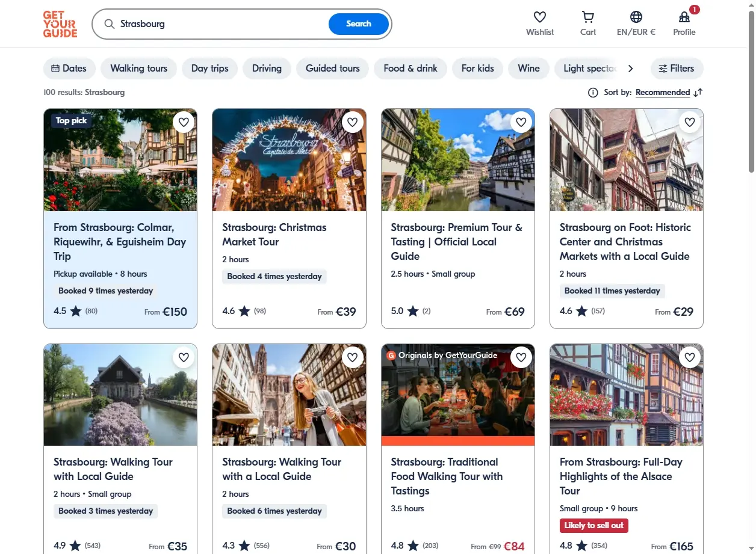756x554 pixels.
Task: Open Traditional Food Walking Tour with Tastings title
Action: click(x=447, y=476)
